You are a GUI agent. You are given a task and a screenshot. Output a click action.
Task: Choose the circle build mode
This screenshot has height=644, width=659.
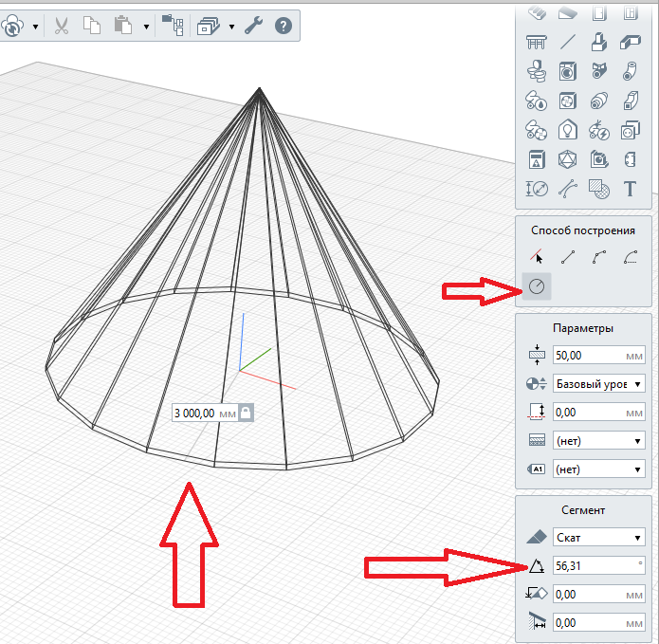click(x=537, y=286)
